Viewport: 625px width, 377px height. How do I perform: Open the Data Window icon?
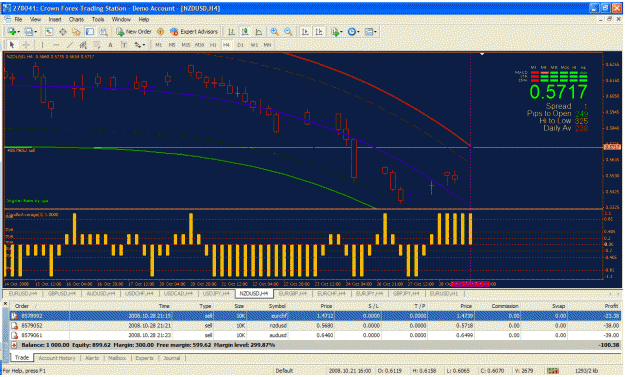63,31
